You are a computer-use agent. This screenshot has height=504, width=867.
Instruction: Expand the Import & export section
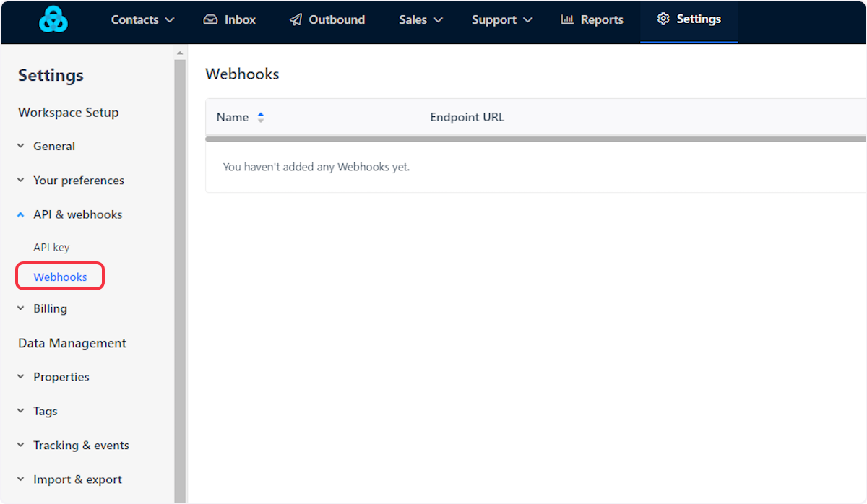[69, 479]
